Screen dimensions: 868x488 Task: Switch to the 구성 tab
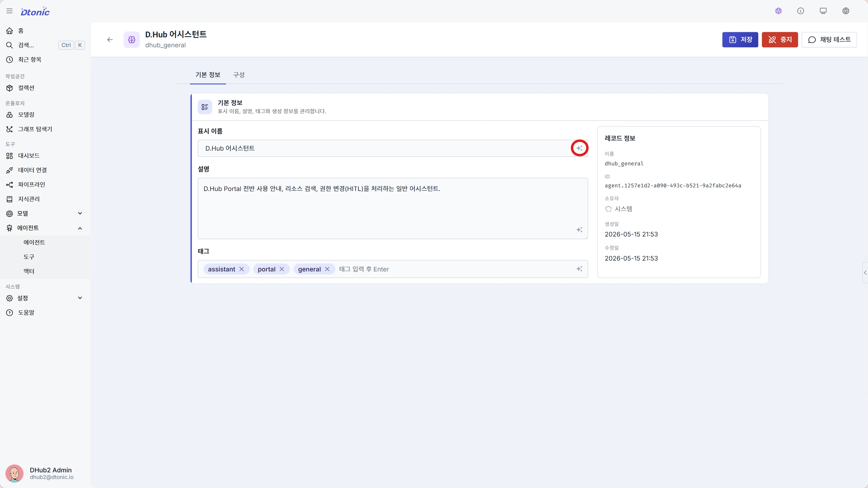pyautogui.click(x=239, y=75)
